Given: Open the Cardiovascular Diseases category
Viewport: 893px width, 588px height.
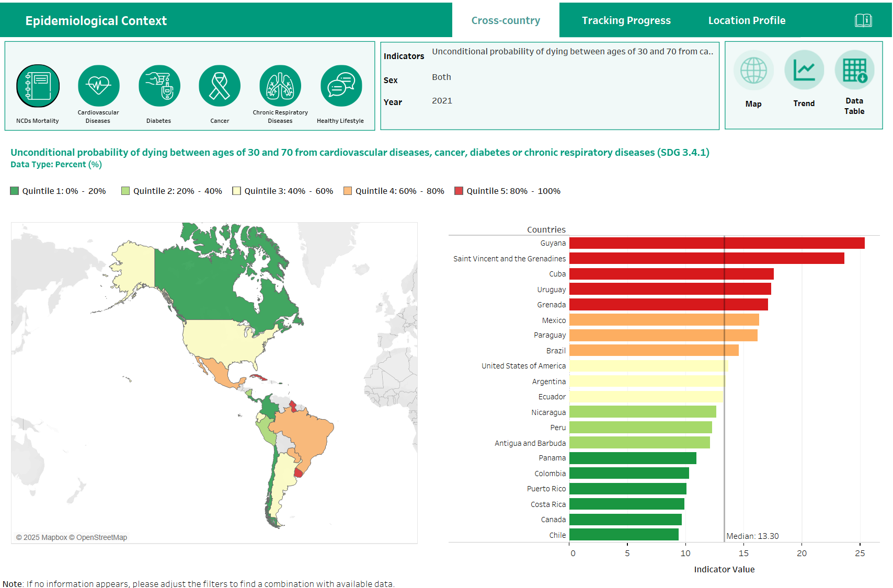Looking at the screenshot, I should click(98, 85).
